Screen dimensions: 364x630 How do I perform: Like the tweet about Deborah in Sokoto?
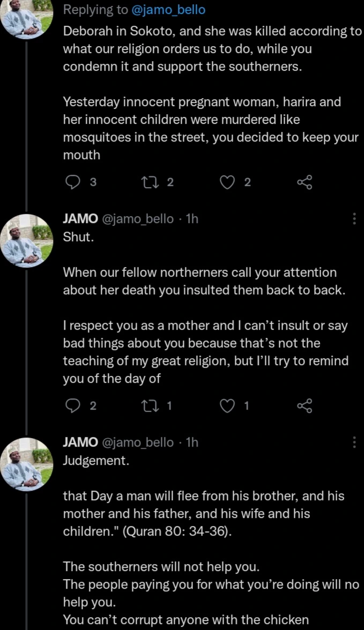228,183
